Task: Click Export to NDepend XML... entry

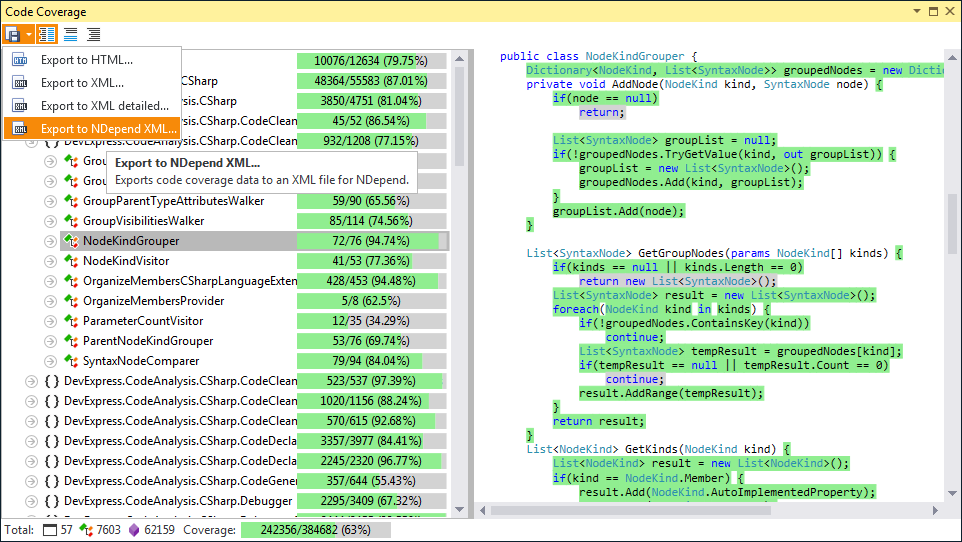Action: (x=108, y=129)
